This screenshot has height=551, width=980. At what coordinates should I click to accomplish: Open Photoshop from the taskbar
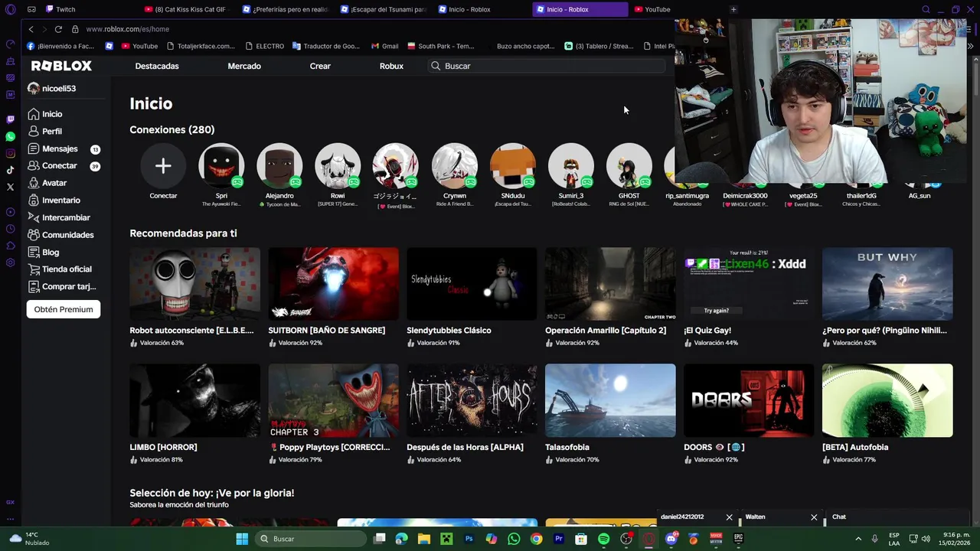click(x=469, y=539)
